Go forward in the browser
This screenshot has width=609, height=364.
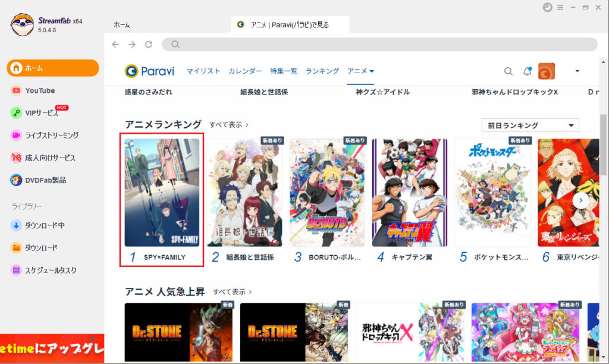pos(132,44)
